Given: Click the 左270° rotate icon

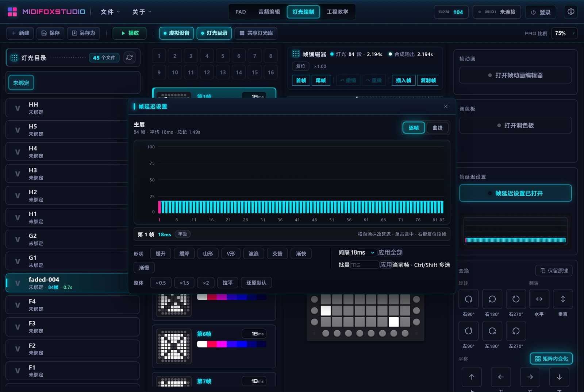Looking at the screenshot, I should tap(516, 331).
